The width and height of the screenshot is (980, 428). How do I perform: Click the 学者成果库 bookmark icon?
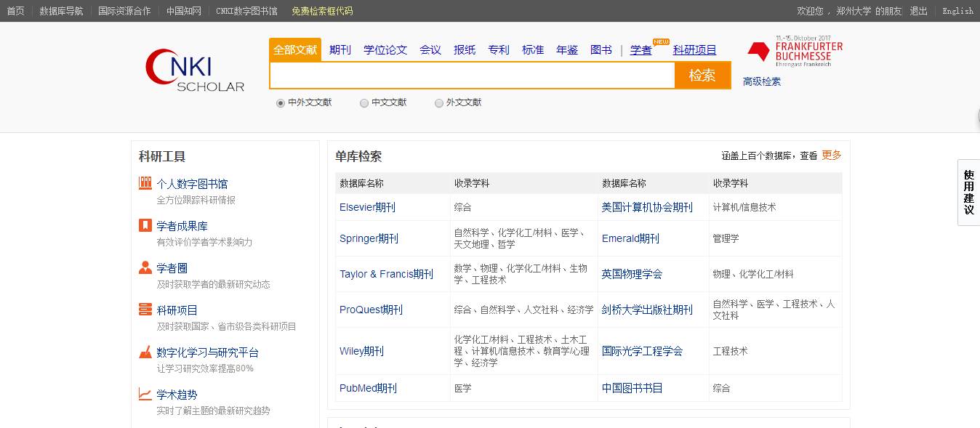[145, 225]
